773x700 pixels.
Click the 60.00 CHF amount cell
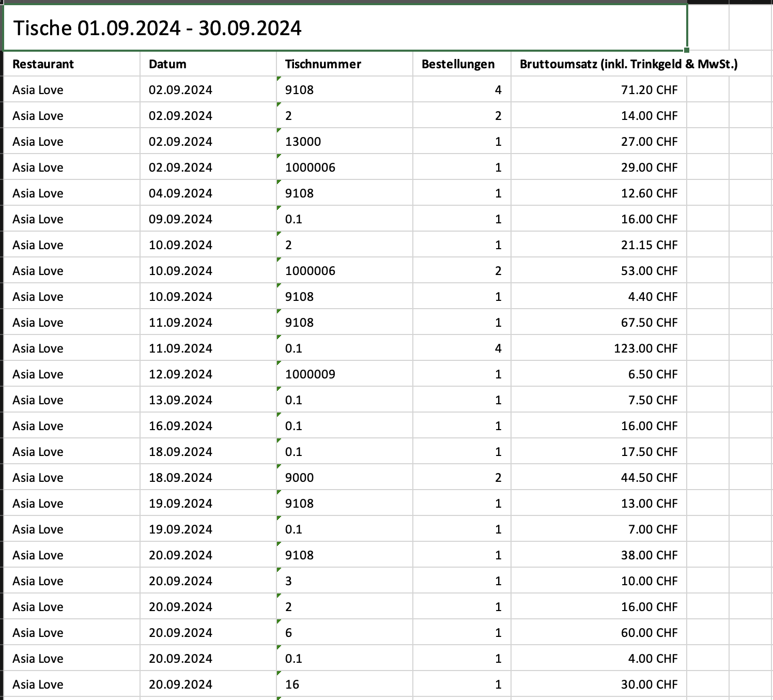tap(599, 632)
